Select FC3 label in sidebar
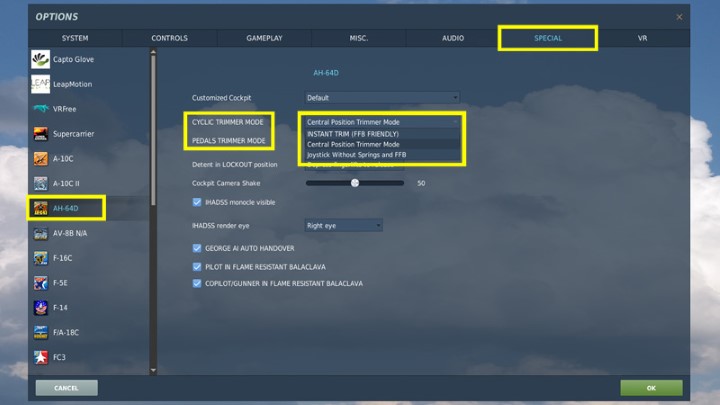720x405 pixels. 59,357
